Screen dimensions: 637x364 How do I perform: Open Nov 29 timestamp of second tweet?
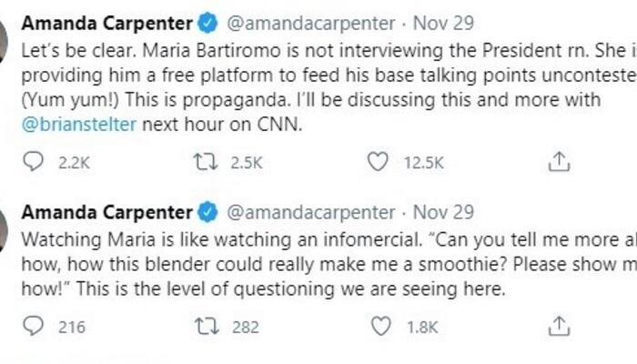coord(444,213)
